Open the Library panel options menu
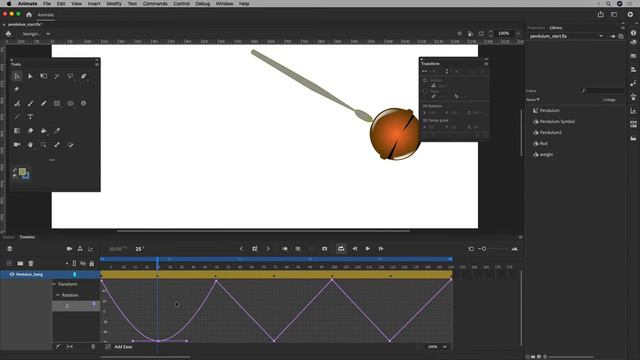Viewport: 640px width, 360px height. [623, 28]
